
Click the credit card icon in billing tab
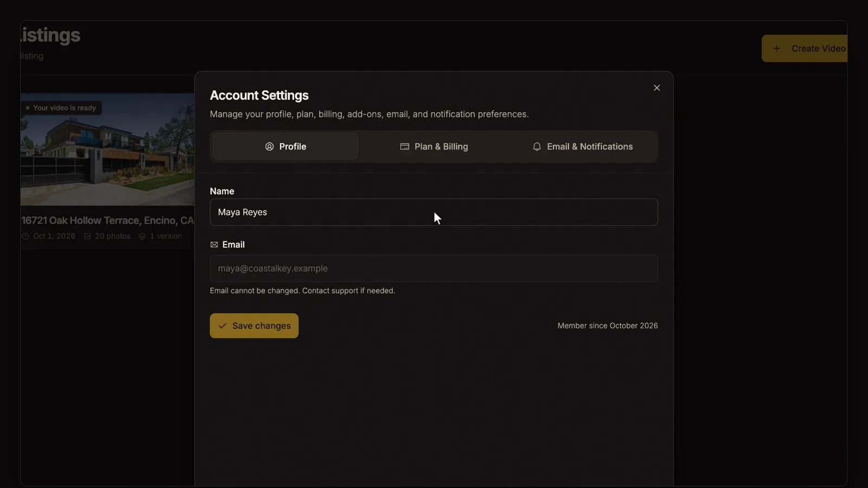point(405,146)
